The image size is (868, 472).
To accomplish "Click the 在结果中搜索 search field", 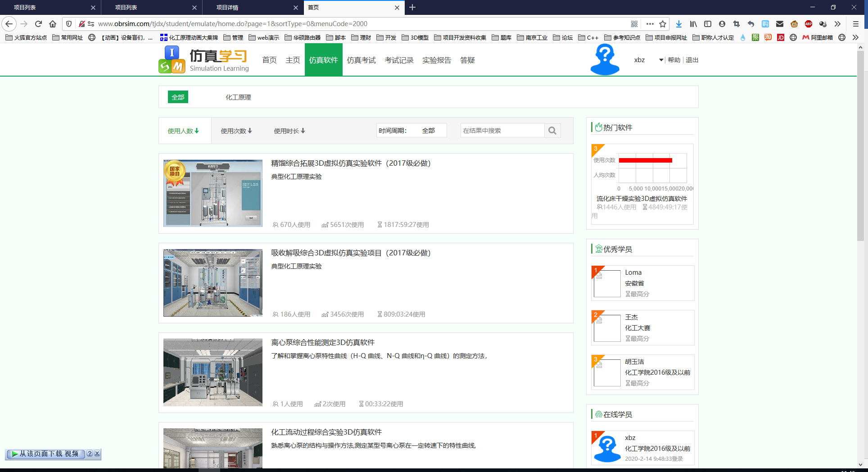I will [502, 131].
